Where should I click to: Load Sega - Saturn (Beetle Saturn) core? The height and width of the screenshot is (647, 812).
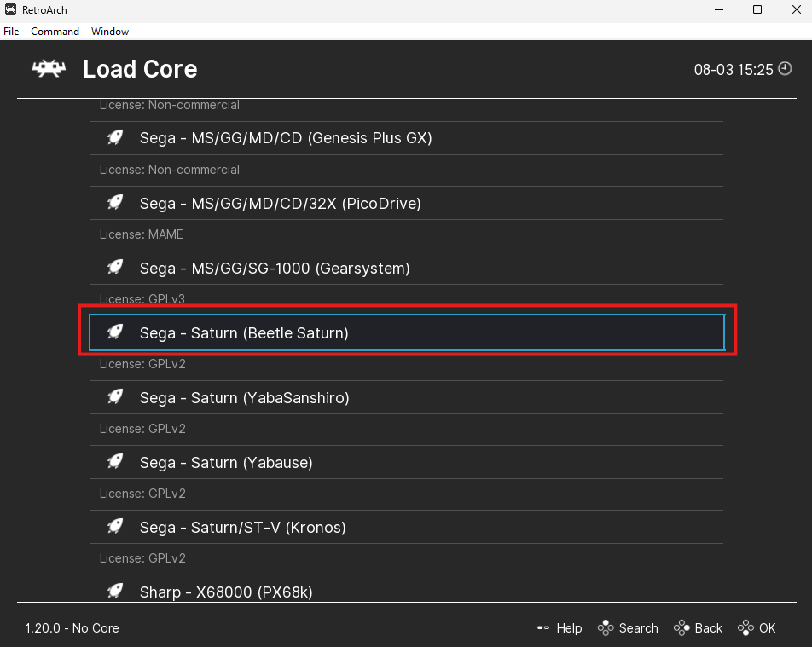(407, 332)
